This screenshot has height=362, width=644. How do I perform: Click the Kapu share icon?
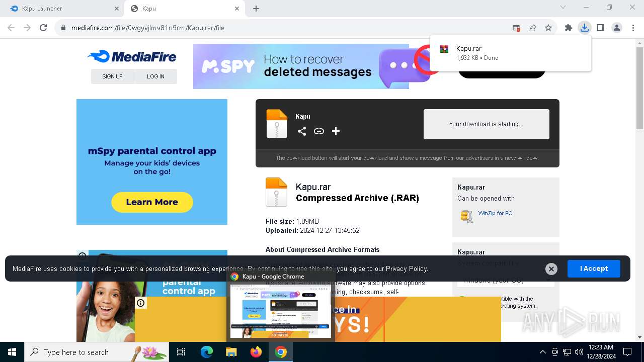click(302, 131)
